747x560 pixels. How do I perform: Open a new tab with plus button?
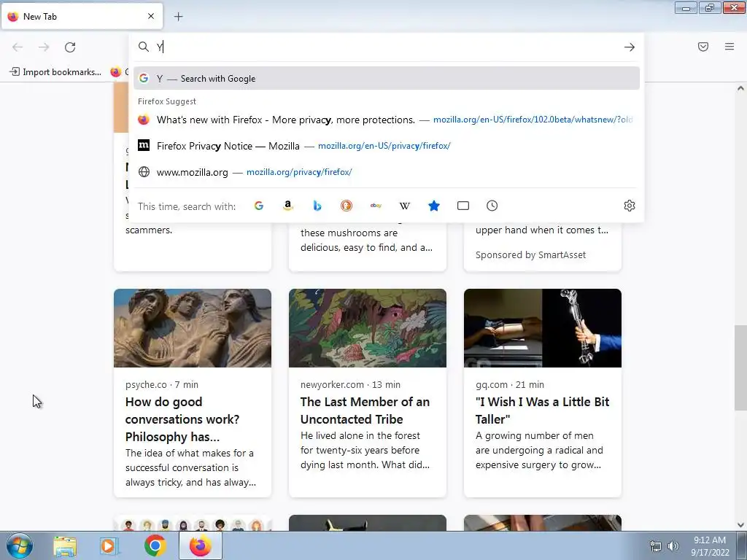[x=178, y=17]
